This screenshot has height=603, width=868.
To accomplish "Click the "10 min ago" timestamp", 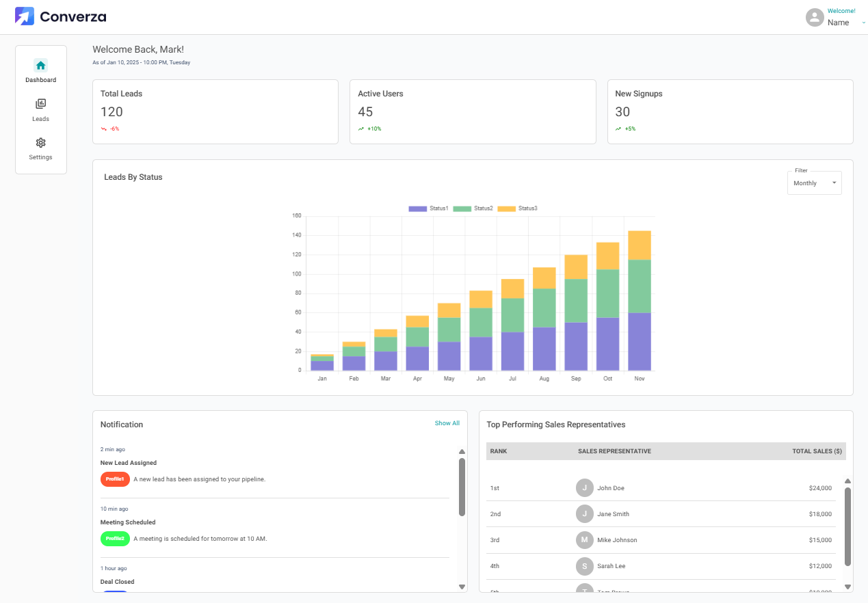I will point(114,509).
